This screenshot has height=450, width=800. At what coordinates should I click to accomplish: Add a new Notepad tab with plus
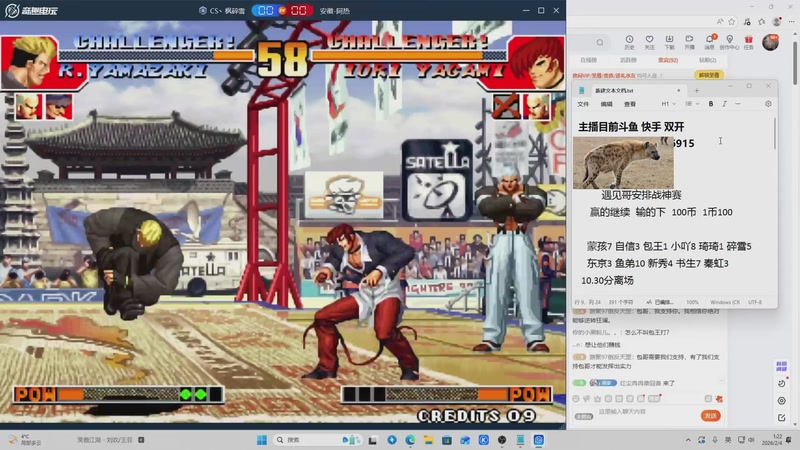pyautogui.click(x=696, y=90)
